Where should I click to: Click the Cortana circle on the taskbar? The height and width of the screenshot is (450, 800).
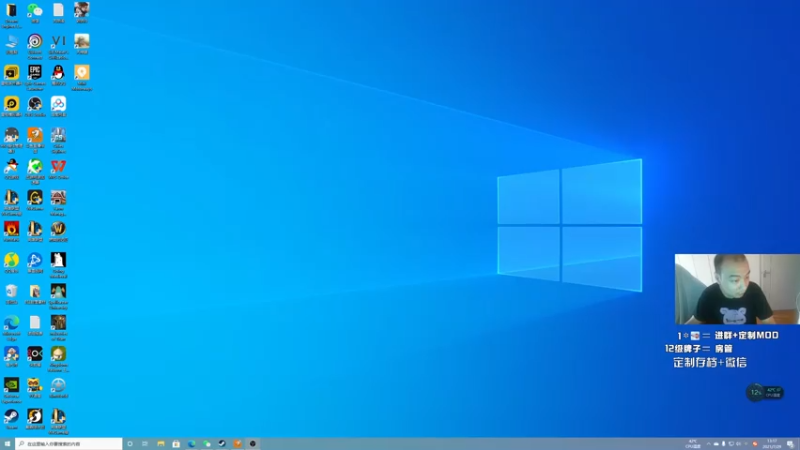[130, 444]
